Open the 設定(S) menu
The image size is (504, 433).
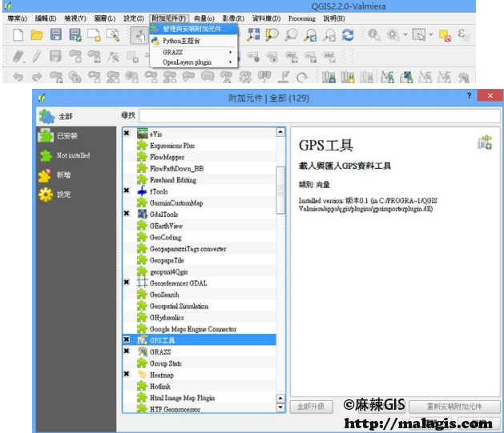[x=134, y=18]
